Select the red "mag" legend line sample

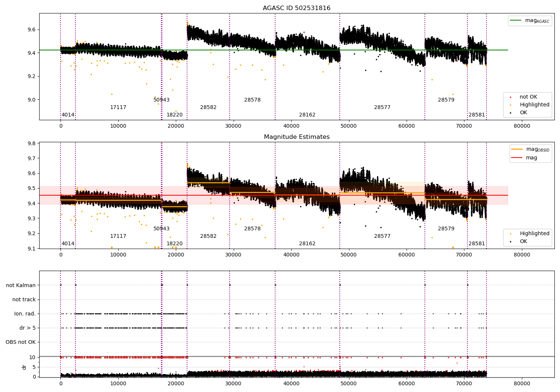517,158
